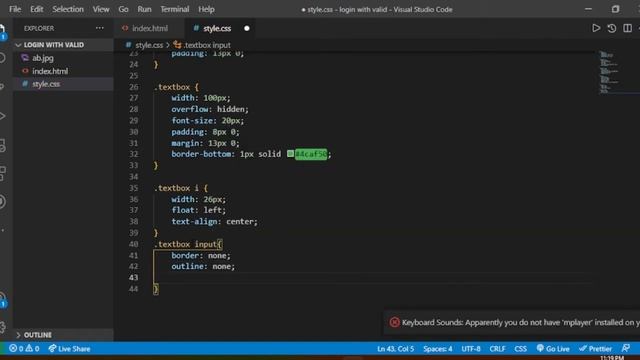Click the outline: none declaration
The width and height of the screenshot is (640, 360).
pyautogui.click(x=203, y=266)
